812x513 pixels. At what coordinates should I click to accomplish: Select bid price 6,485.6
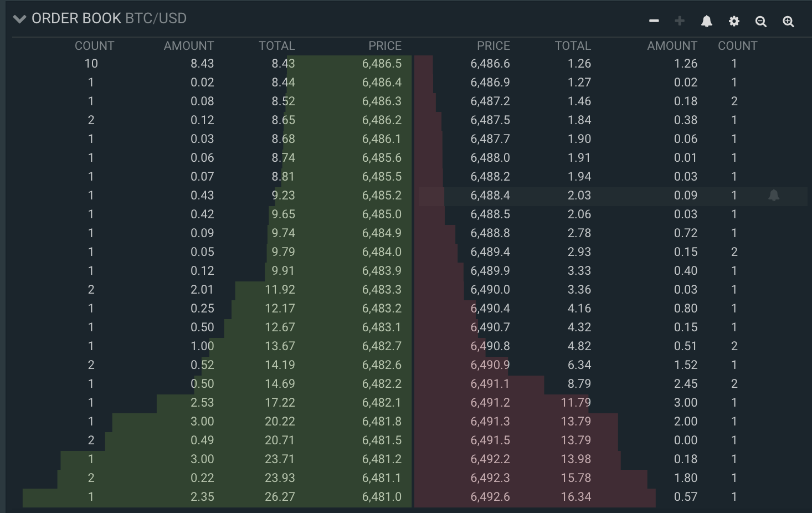point(382,158)
